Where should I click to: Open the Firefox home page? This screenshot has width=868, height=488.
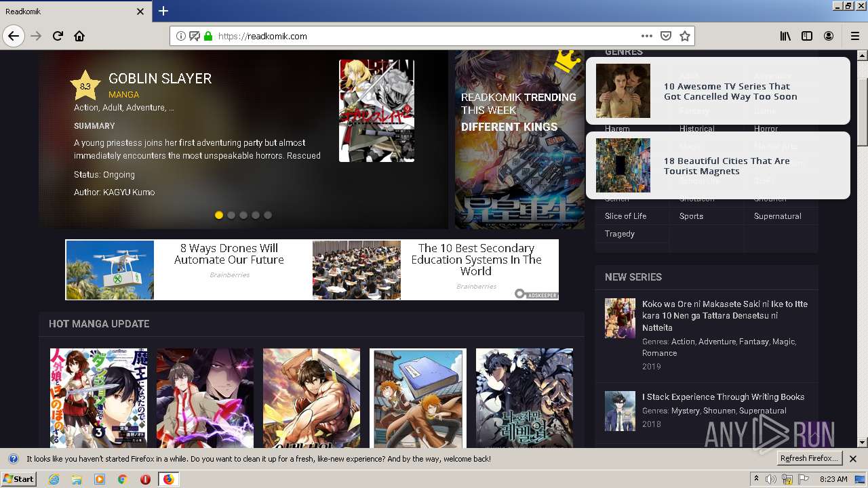click(79, 36)
